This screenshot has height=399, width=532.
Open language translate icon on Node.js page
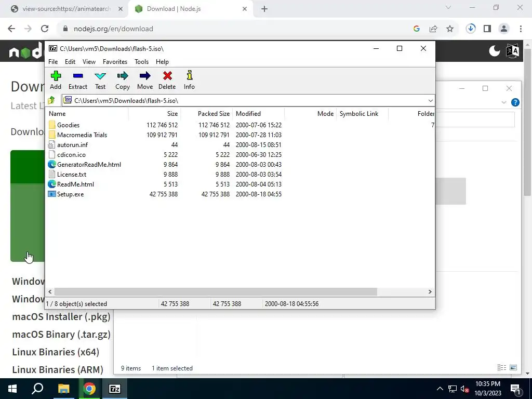pyautogui.click(x=512, y=51)
